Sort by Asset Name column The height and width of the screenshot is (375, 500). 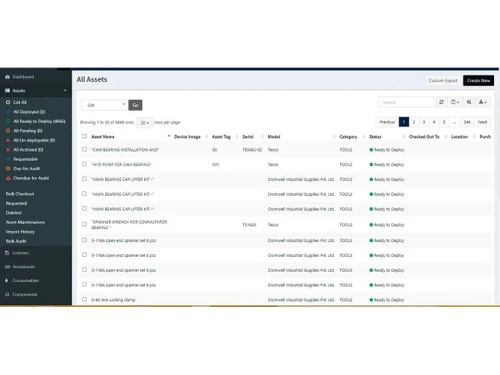[103, 137]
